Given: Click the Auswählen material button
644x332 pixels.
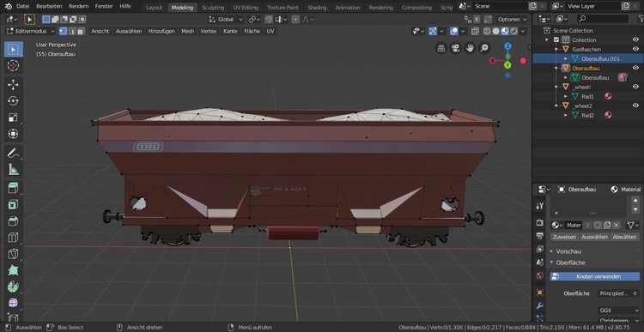Looking at the screenshot, I should point(594,237).
